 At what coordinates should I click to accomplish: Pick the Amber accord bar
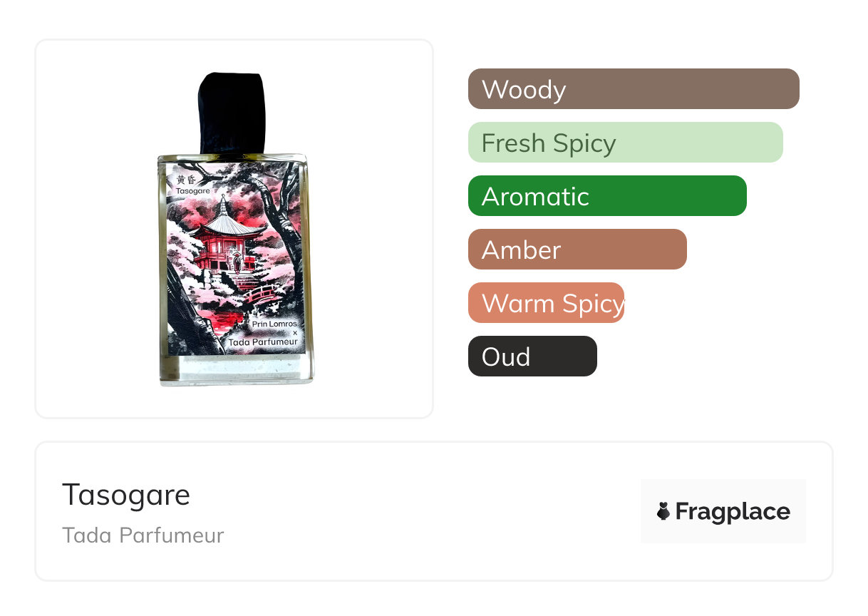(577, 250)
